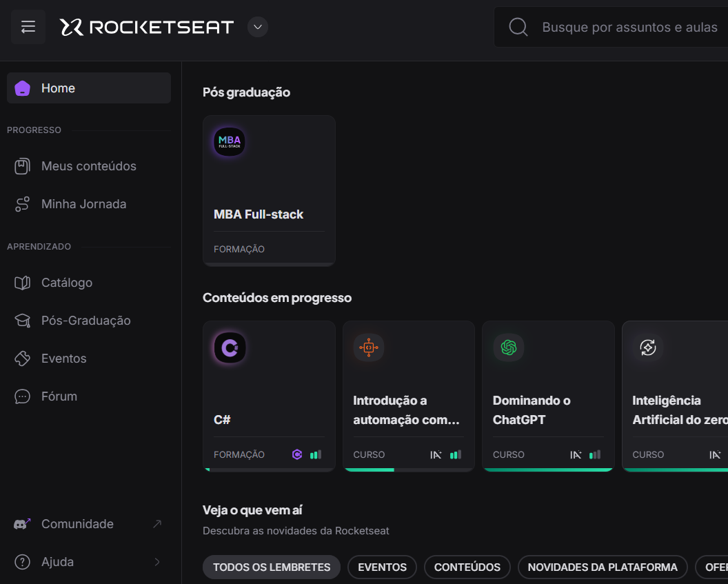Click level bars icon on Dominando o ChatGPT card
Viewport: 728px width, 584px height.
tap(595, 454)
